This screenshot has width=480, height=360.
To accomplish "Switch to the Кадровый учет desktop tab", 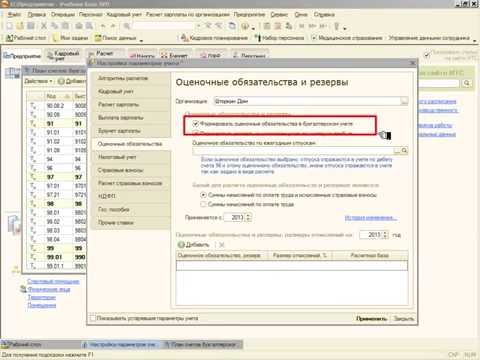I will tap(63, 56).
